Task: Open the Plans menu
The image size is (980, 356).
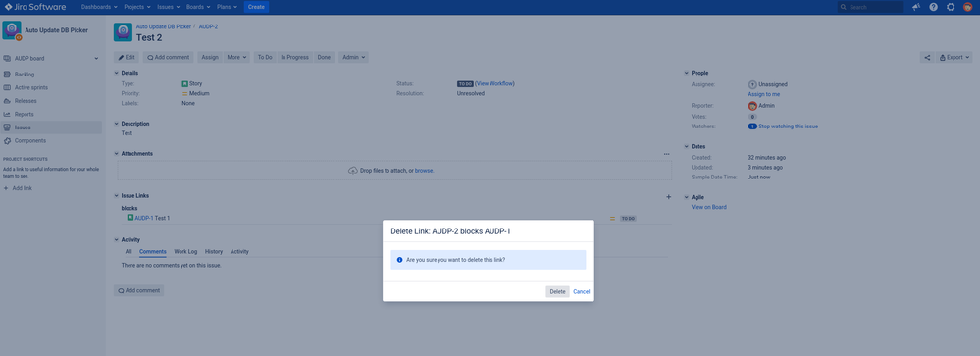Action: (227, 7)
